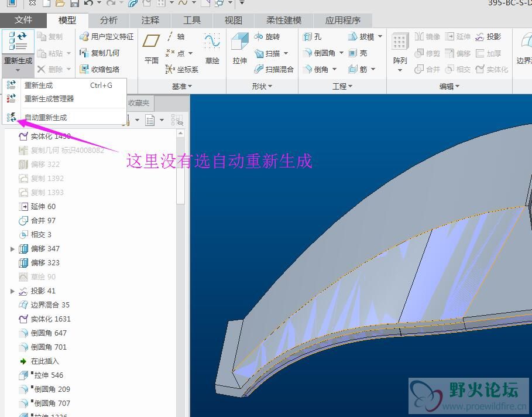The height and width of the screenshot is (417, 532).
Task: Select the 投影 project tool in ribbon
Action: pos(489,37)
